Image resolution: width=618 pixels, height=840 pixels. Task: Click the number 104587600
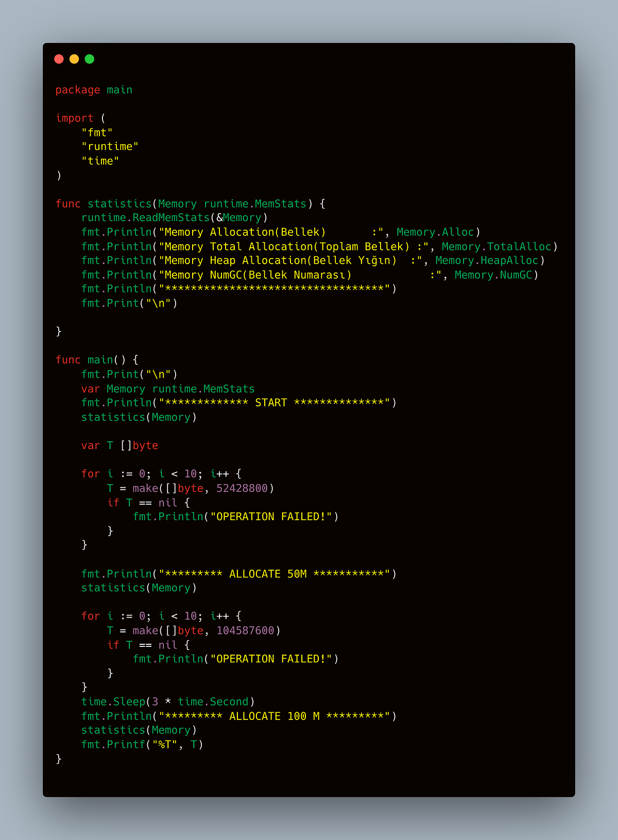(x=245, y=631)
